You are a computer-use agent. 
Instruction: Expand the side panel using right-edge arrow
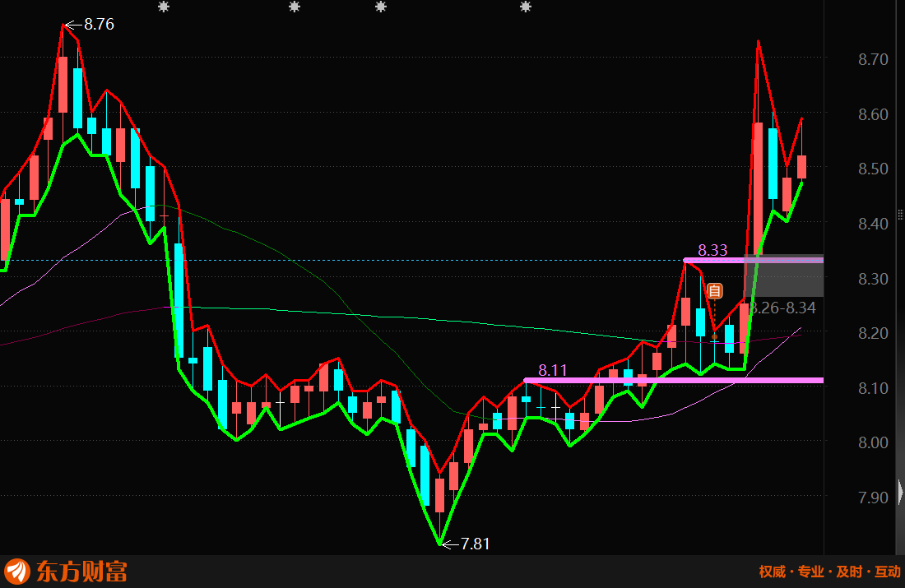(x=901, y=492)
